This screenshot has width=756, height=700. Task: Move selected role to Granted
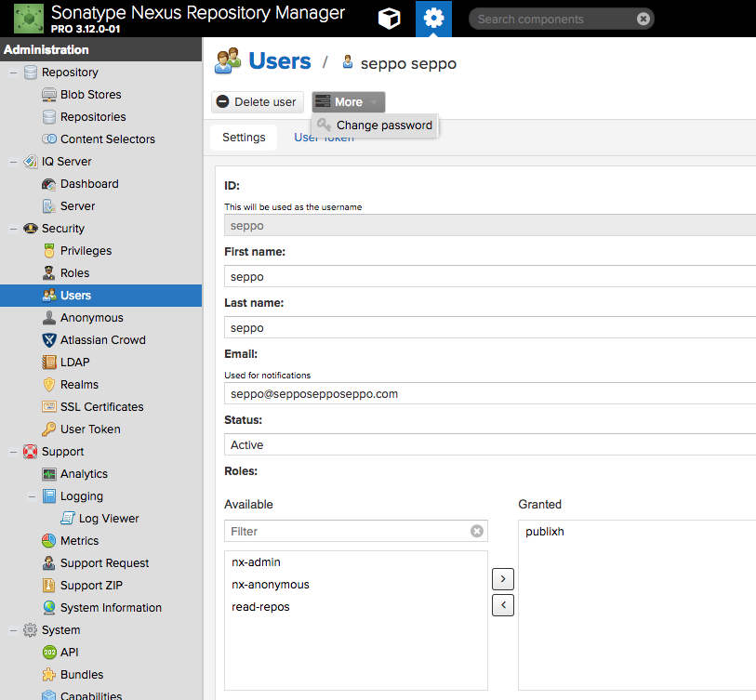click(x=502, y=579)
